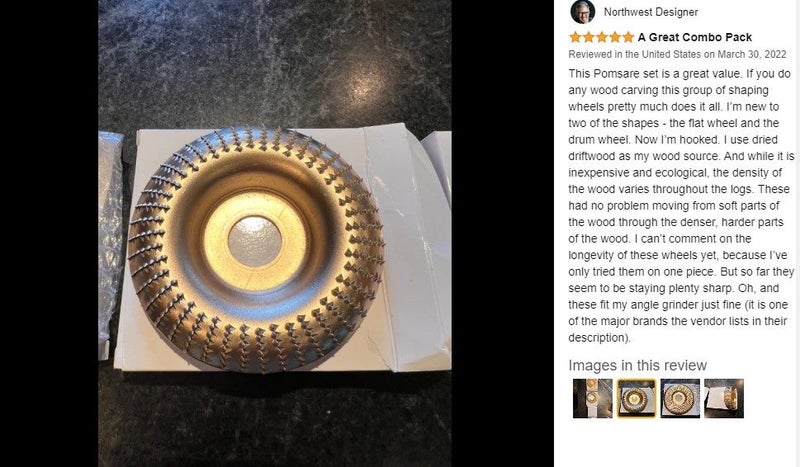
Task: Click the first gold rating star
Action: click(576, 37)
